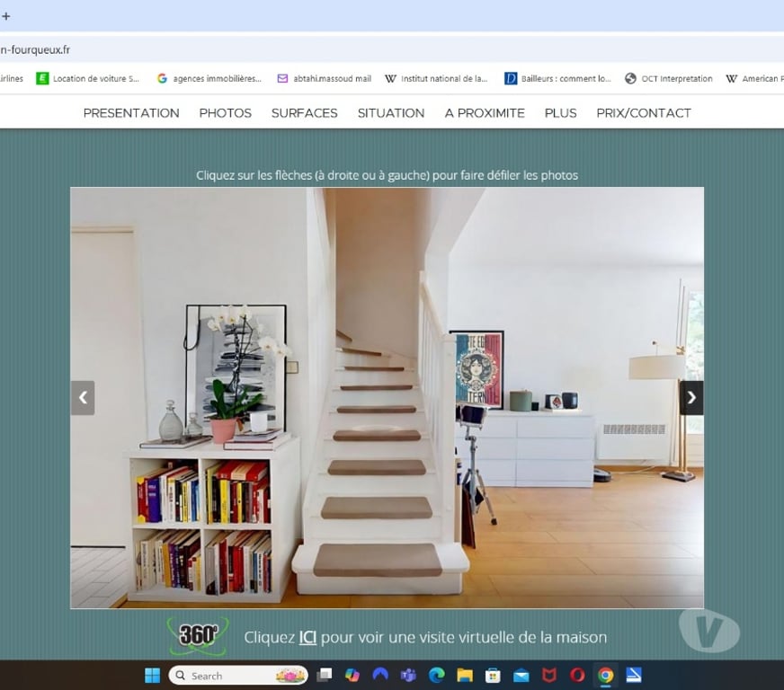The width and height of the screenshot is (784, 690).
Task: Click the previous photo left arrow
Action: pos(83,397)
